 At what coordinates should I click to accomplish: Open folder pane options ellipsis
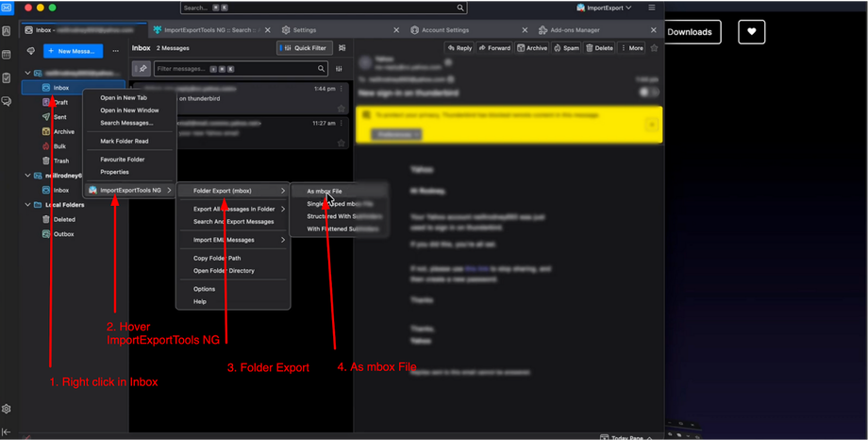[x=115, y=51]
